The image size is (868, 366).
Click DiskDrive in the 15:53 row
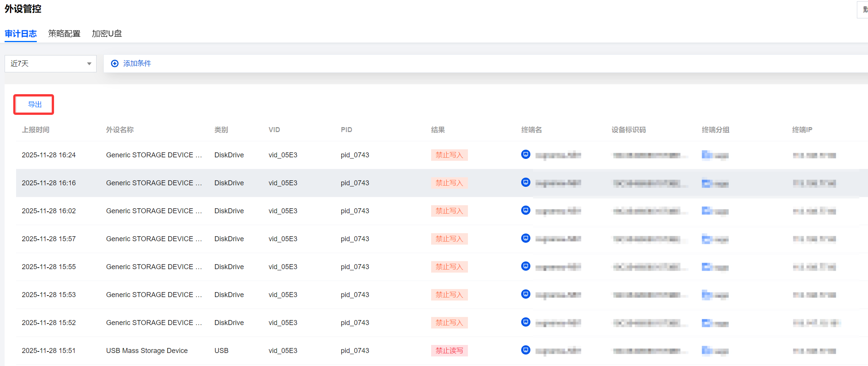[x=229, y=295]
